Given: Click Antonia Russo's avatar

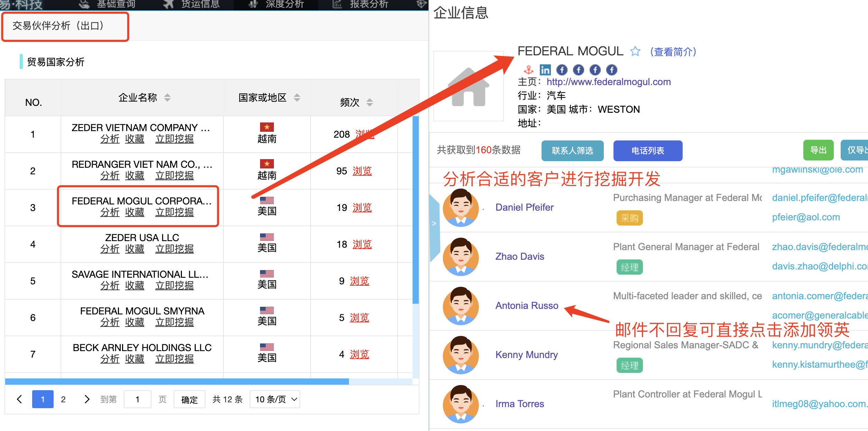Looking at the screenshot, I should tap(461, 306).
